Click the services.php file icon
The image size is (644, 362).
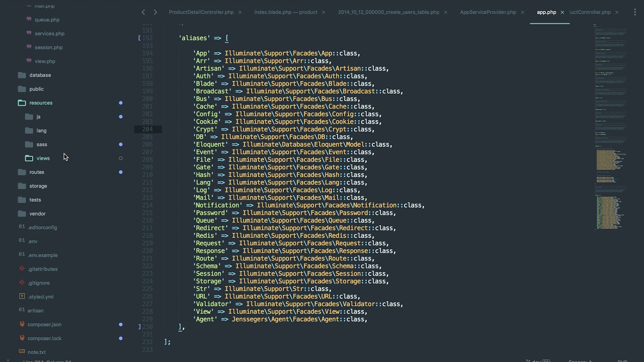29,33
